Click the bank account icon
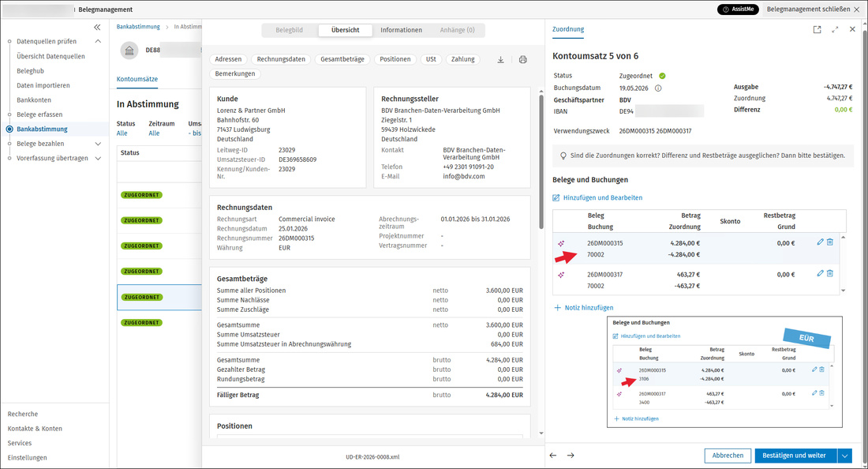This screenshot has width=868, height=469. pyautogui.click(x=129, y=51)
